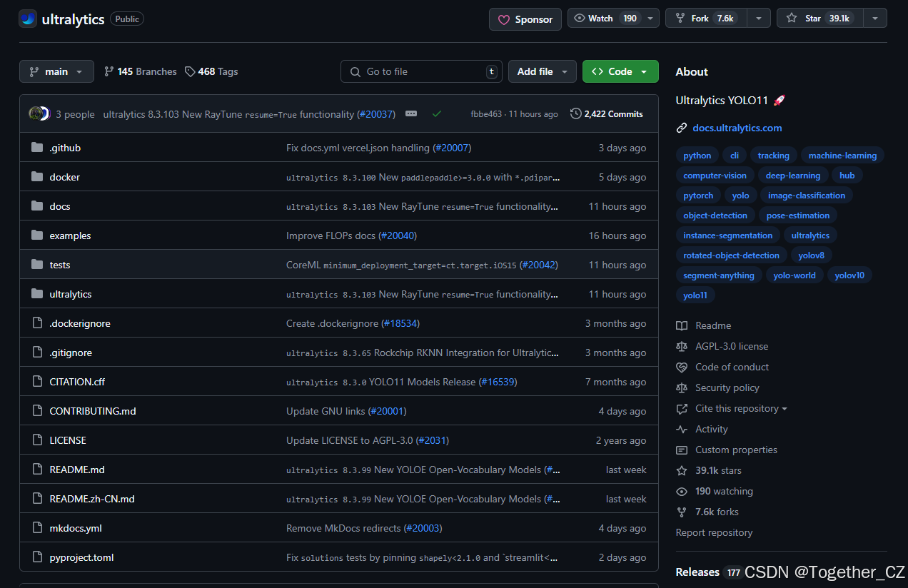
Task: Open the Readme link with book icon
Action: coord(704,325)
